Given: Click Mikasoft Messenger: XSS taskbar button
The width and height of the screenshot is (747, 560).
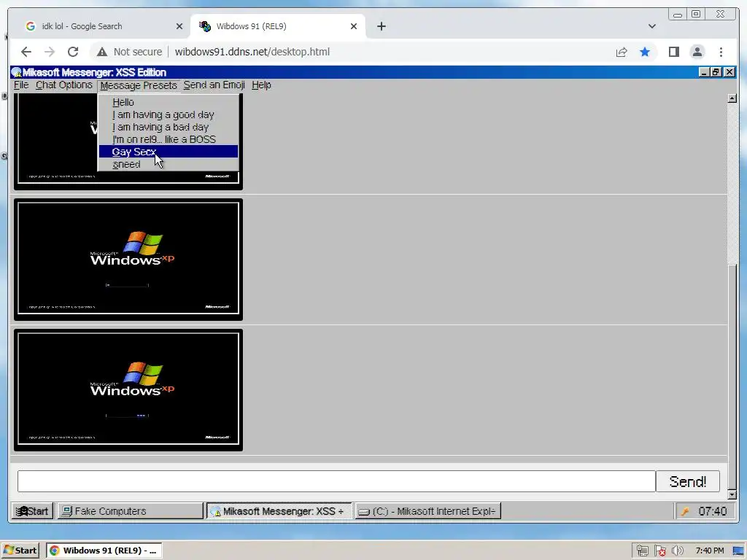Looking at the screenshot, I should (279, 511).
